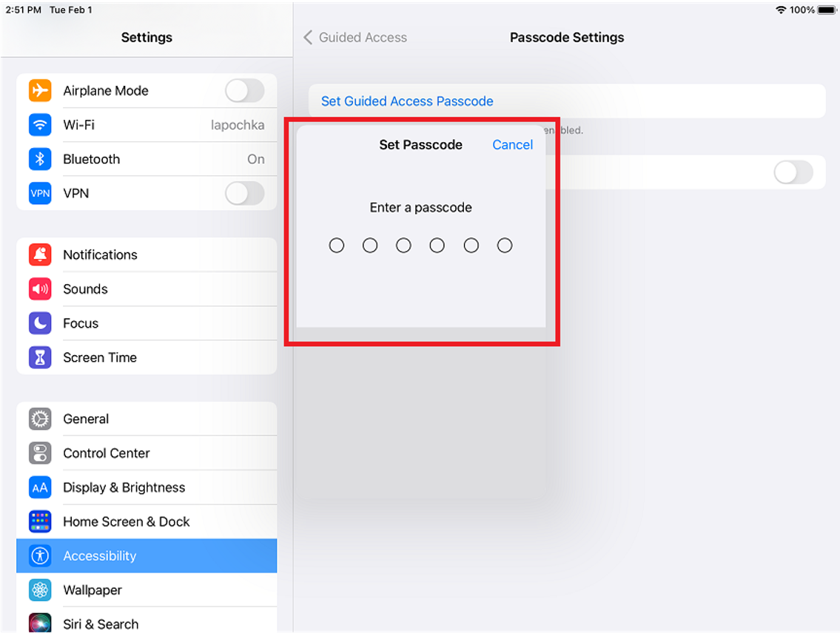Tap the first passcode digit circle
This screenshot has width=840, height=639.
coord(337,246)
